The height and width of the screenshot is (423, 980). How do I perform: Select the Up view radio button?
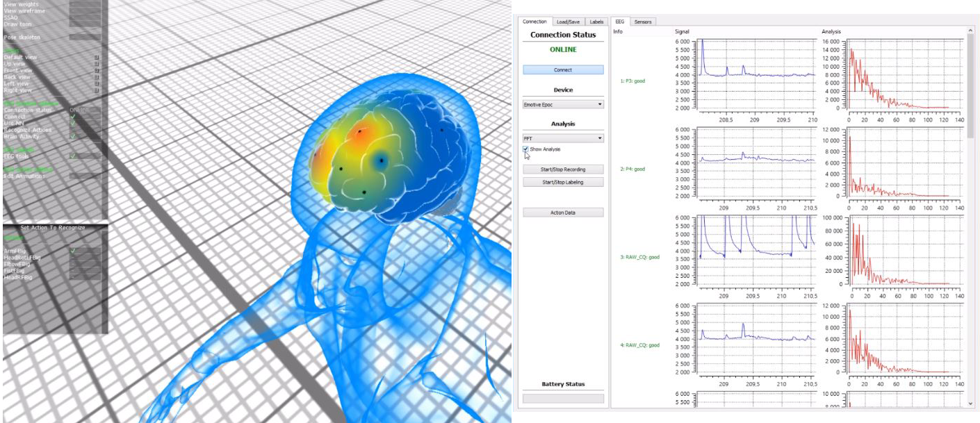[x=97, y=64]
